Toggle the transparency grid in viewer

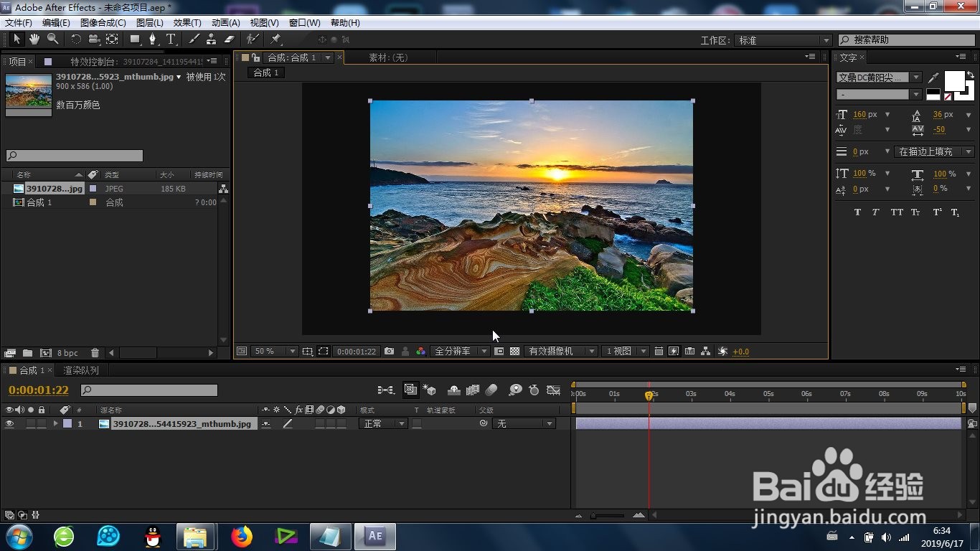pos(514,352)
